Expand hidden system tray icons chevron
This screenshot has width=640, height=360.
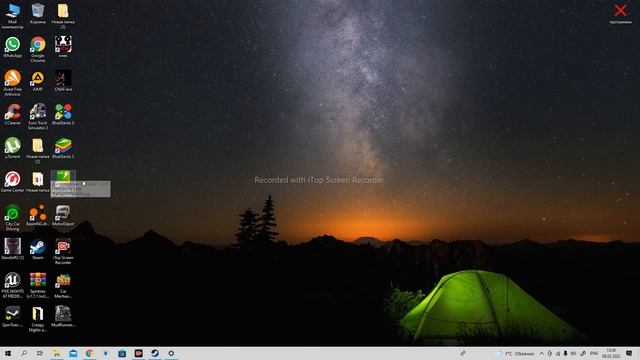541,353
